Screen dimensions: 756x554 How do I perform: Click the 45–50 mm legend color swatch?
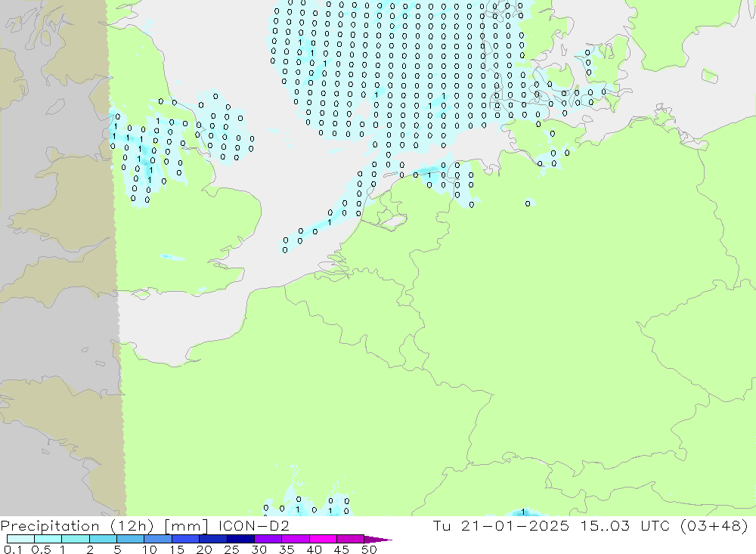pyautogui.click(x=351, y=539)
